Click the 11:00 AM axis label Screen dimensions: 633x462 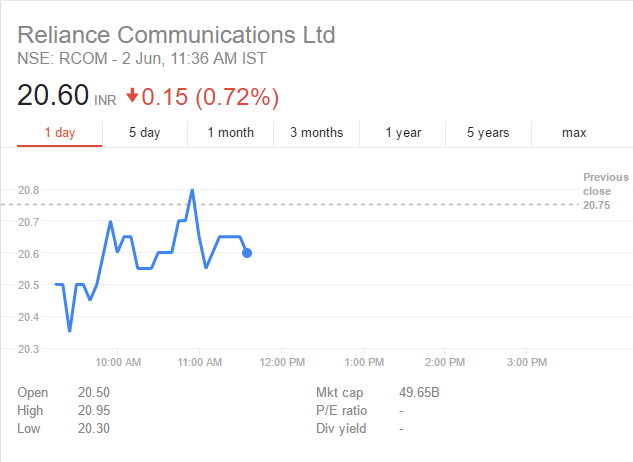coord(200,362)
